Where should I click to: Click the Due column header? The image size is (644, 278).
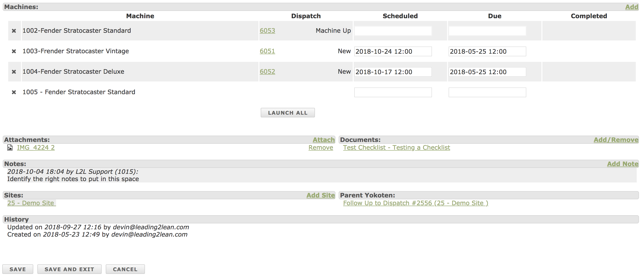pos(495,16)
